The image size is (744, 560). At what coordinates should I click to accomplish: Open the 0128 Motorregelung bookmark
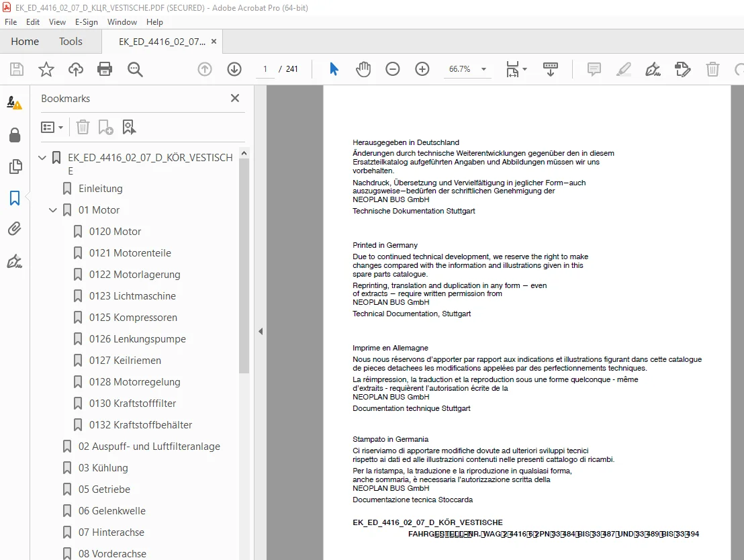point(135,381)
